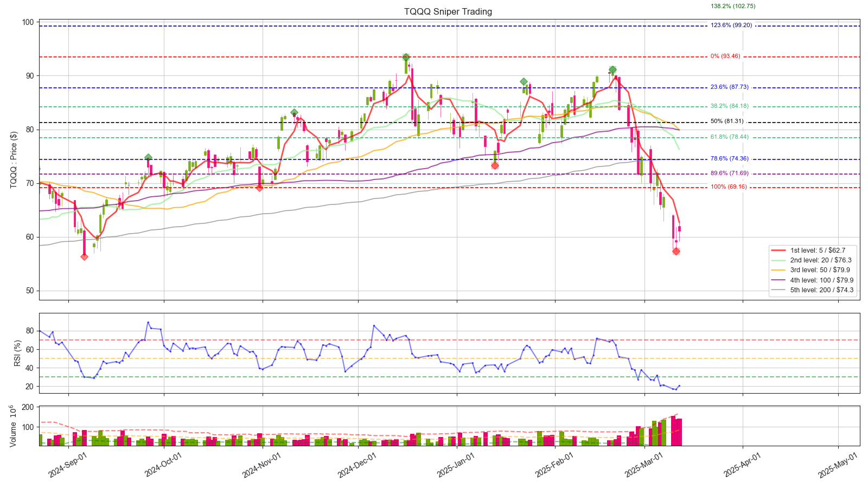Select the 89.6% (71.69) level label
The height and width of the screenshot is (488, 868).
coord(730,173)
